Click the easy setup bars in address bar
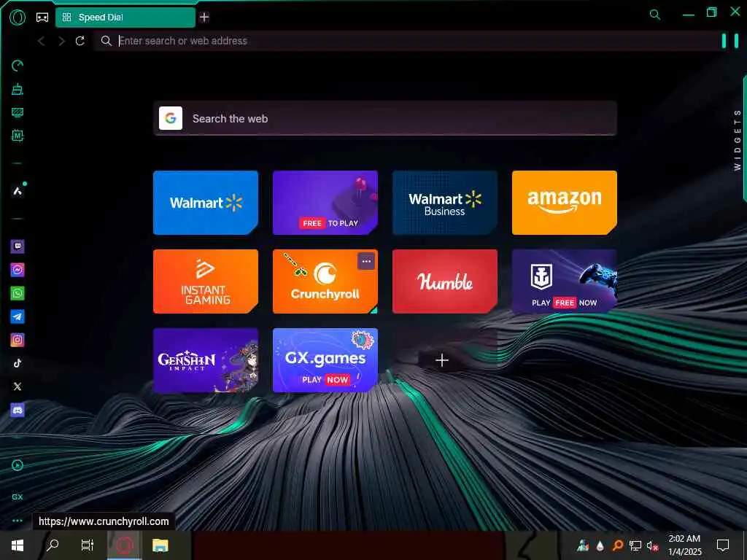This screenshot has height=560, width=747. (729, 41)
